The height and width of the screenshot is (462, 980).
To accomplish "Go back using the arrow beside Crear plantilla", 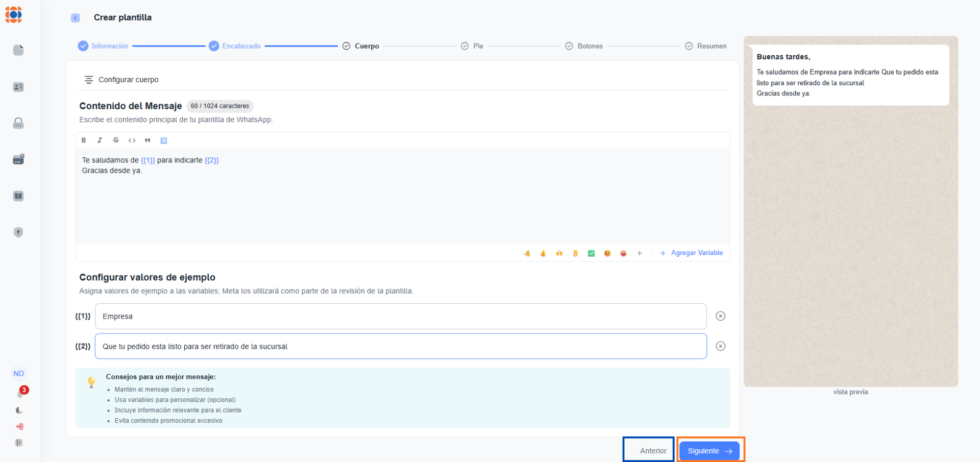I will (x=76, y=18).
